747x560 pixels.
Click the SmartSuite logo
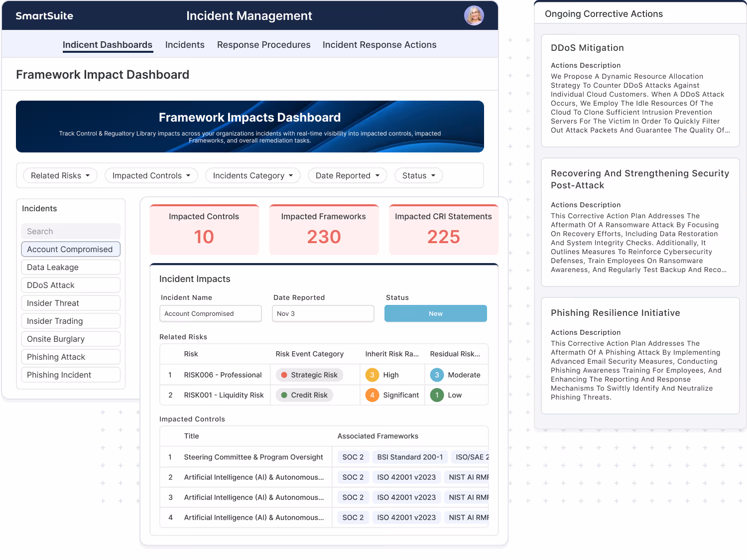44,16
